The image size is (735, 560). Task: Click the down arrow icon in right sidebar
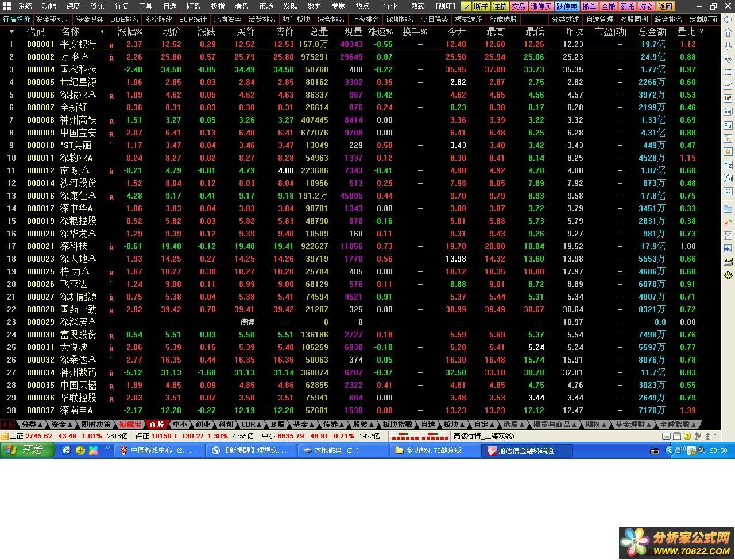[x=728, y=46]
